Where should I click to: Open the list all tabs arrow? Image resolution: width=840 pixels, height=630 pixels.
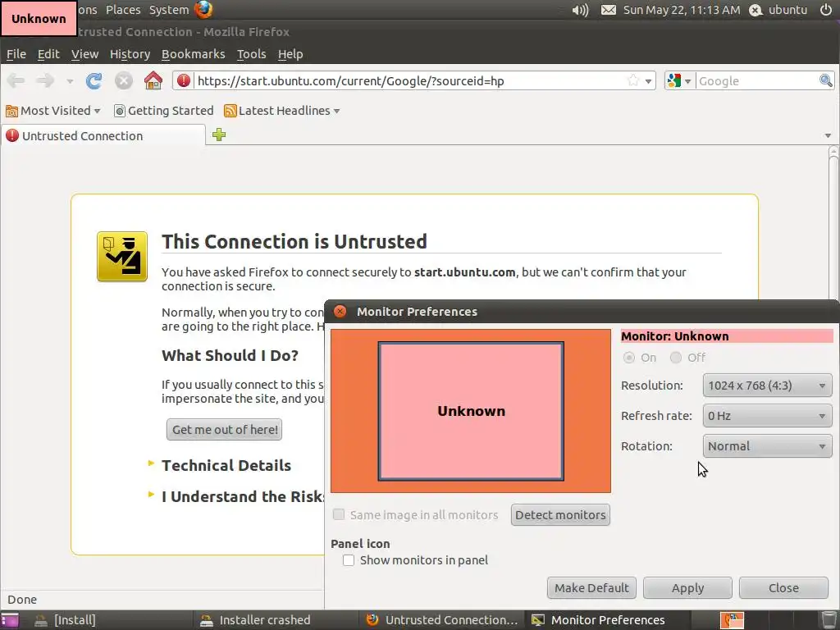828,135
